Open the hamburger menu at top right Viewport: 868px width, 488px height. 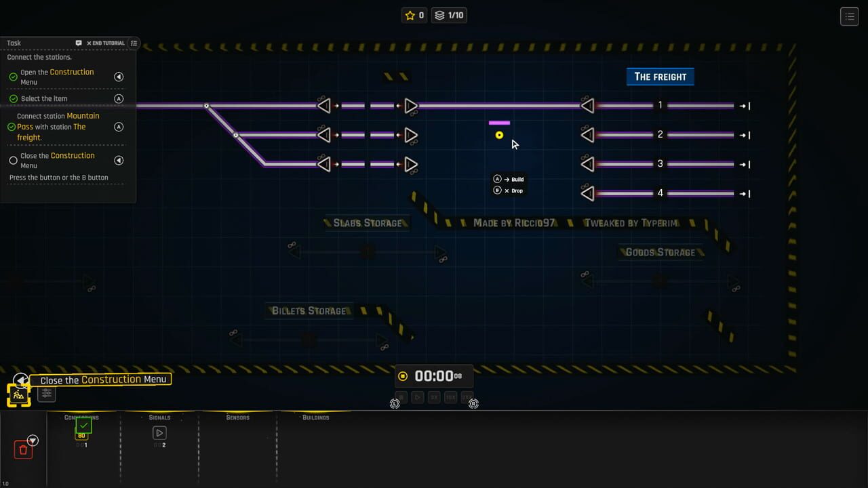[849, 16]
